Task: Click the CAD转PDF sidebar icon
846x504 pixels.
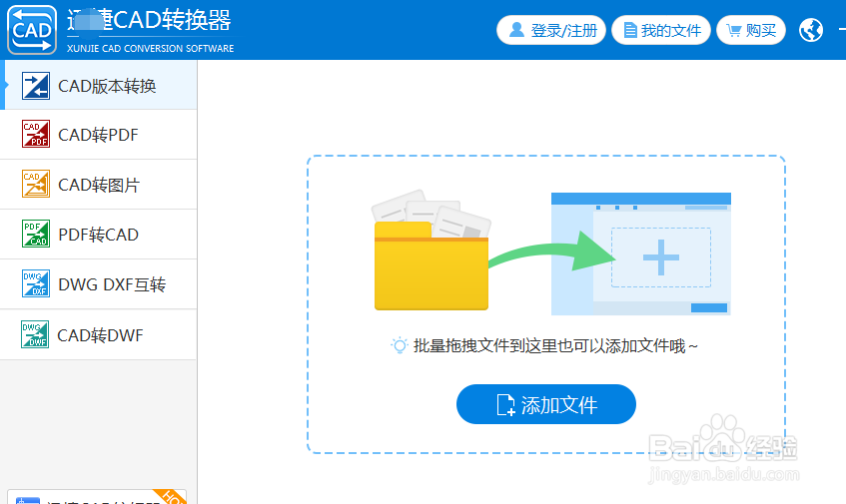Action: (x=36, y=134)
